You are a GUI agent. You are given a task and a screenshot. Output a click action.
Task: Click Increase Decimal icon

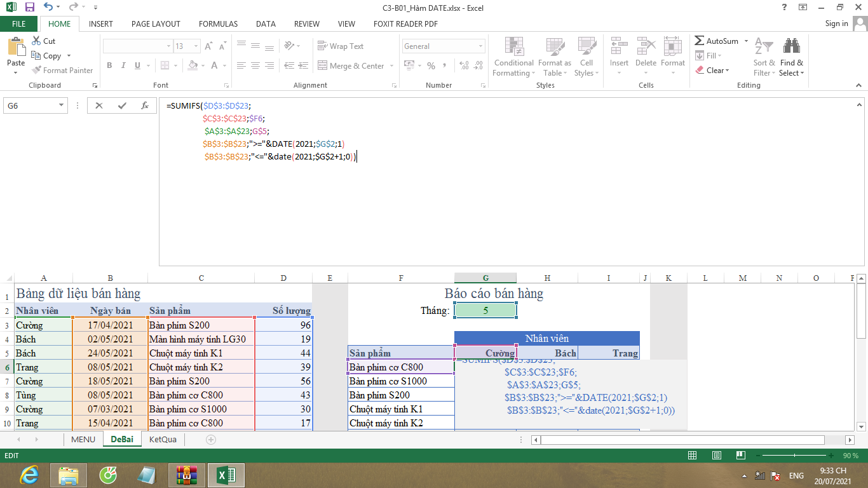click(x=464, y=65)
